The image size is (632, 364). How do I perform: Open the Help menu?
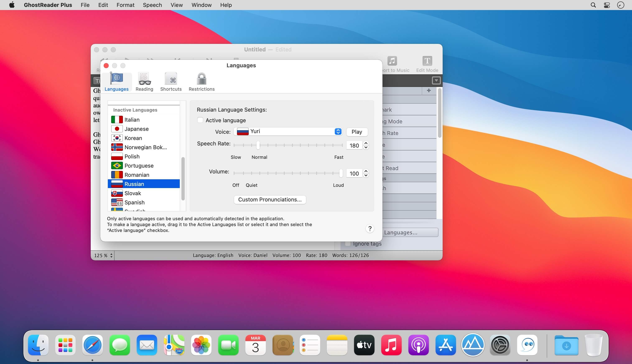[226, 5]
